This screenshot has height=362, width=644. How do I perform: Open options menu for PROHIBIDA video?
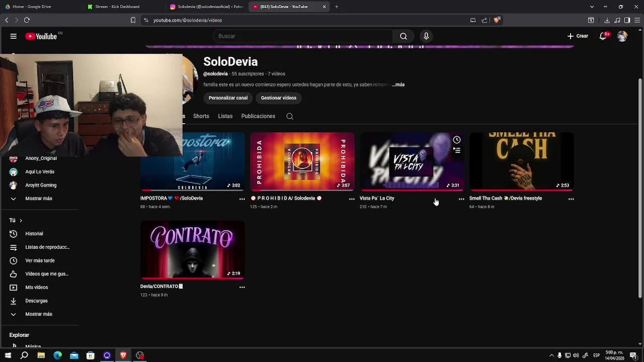[x=352, y=199]
